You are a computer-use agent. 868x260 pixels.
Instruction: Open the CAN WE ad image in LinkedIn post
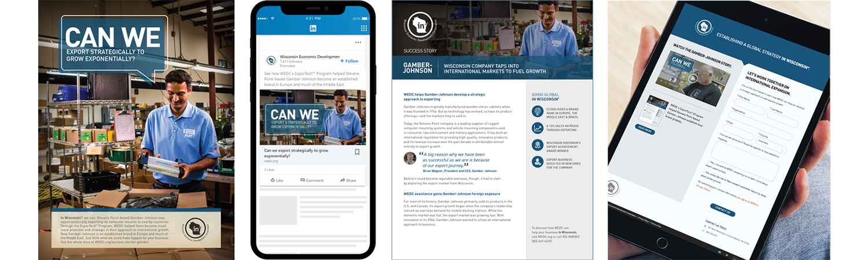point(312,117)
